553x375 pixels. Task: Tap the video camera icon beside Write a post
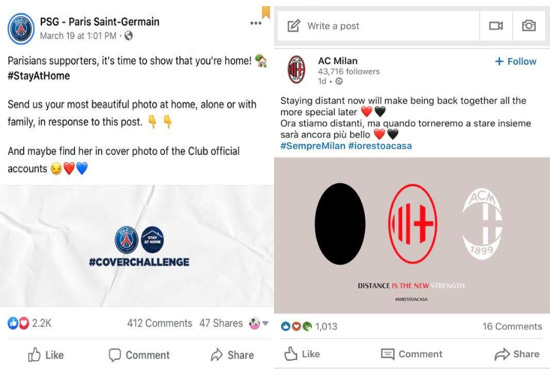pyautogui.click(x=496, y=26)
